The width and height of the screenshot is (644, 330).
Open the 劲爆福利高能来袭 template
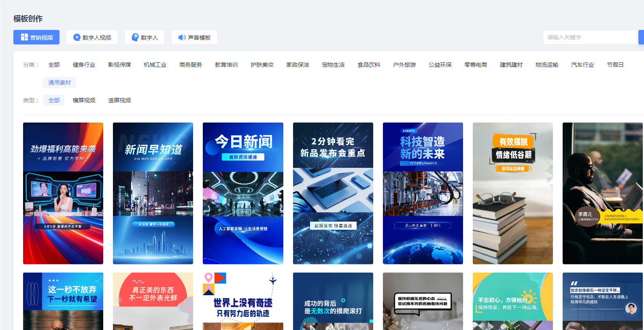(x=63, y=193)
